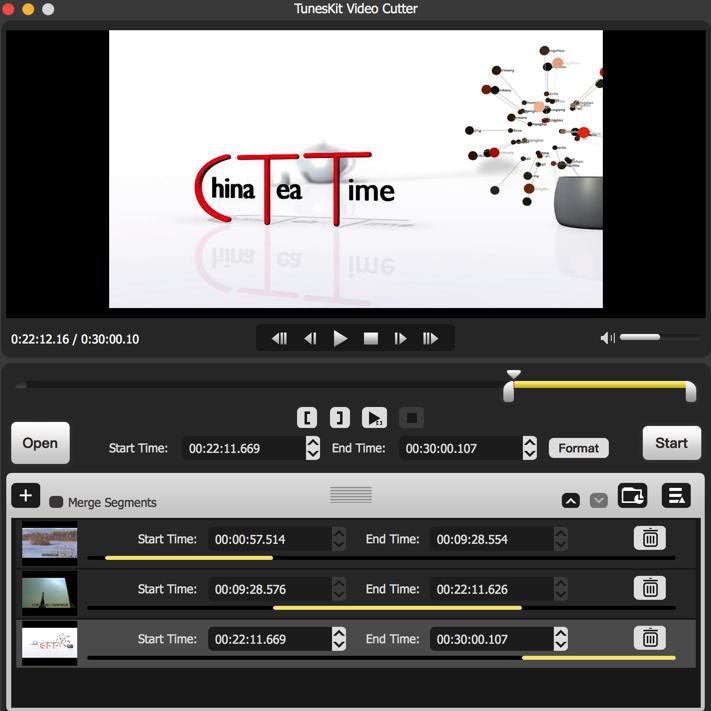Step back one frame
Image resolution: width=711 pixels, height=711 pixels.
310,338
